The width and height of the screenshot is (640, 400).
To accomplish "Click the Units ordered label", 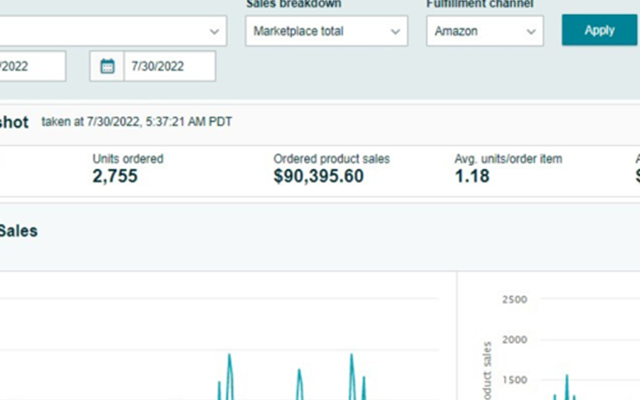I will (x=128, y=159).
